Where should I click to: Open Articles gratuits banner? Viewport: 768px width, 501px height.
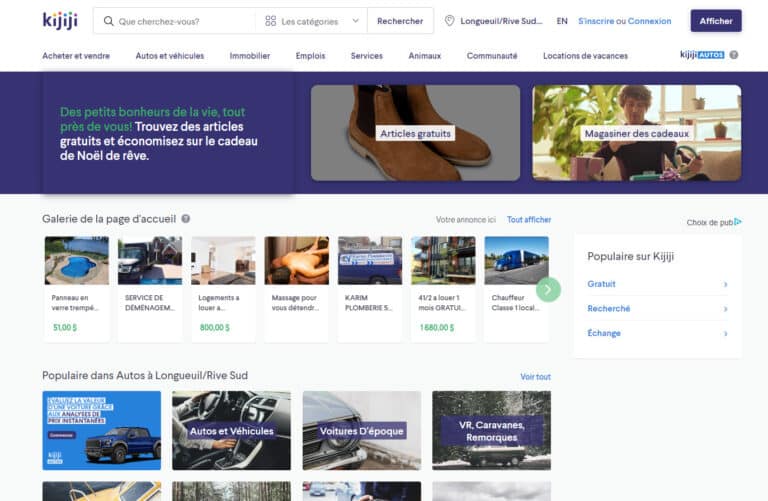(415, 133)
